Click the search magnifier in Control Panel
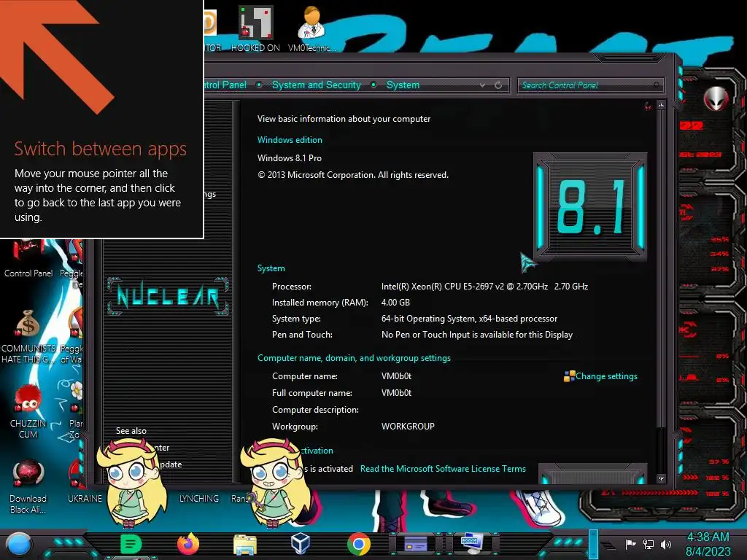Viewport: 747px width, 560px height. [x=657, y=85]
